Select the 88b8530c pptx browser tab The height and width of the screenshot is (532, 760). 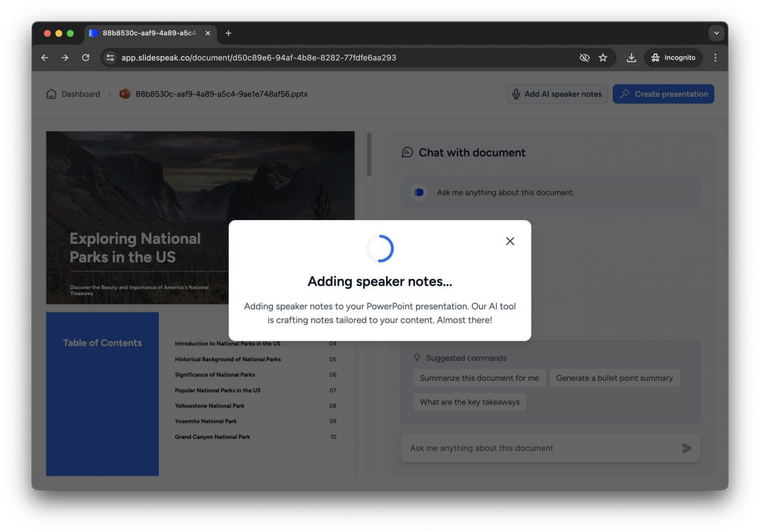148,33
